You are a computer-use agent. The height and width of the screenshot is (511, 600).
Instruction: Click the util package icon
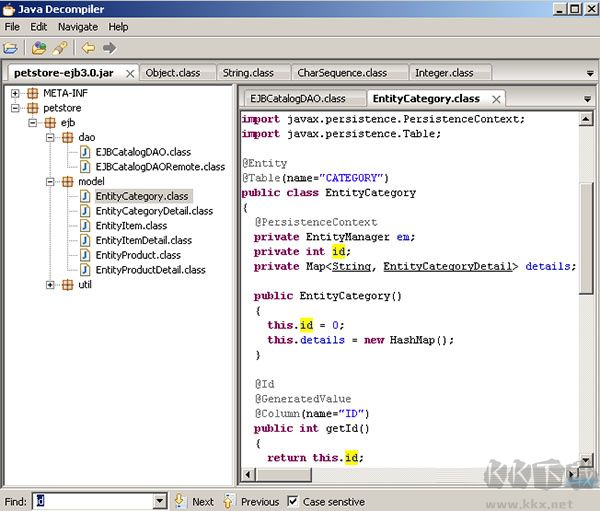(67, 285)
